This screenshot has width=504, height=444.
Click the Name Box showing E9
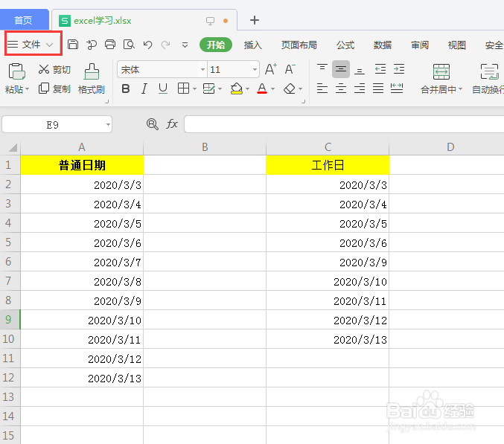[x=57, y=124]
